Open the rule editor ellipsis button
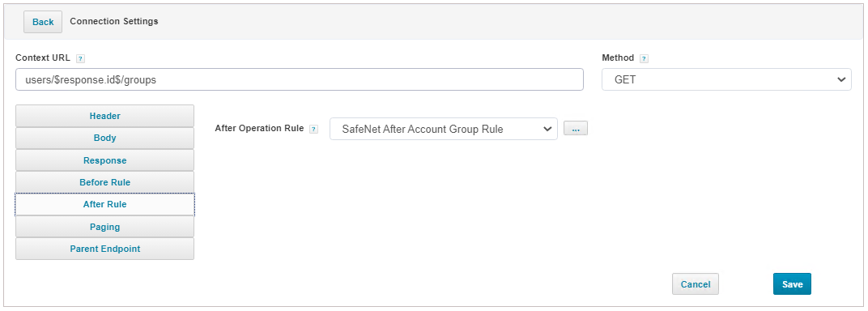868x311 pixels. click(575, 129)
